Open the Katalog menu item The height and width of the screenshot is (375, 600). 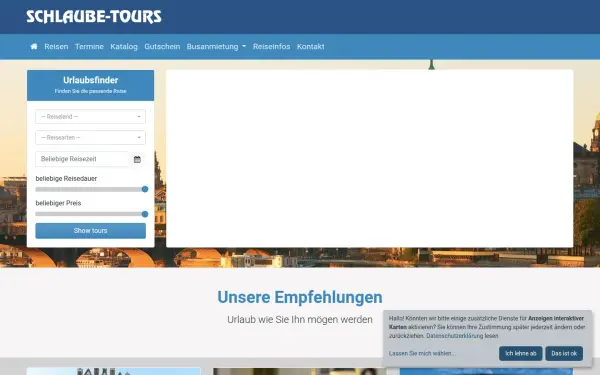(124, 47)
